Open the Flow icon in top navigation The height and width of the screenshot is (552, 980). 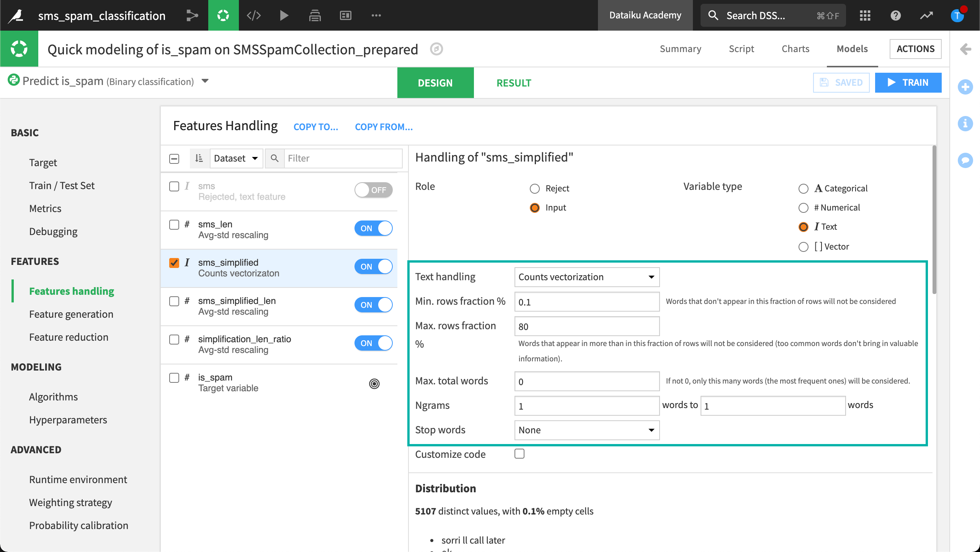(x=192, y=15)
